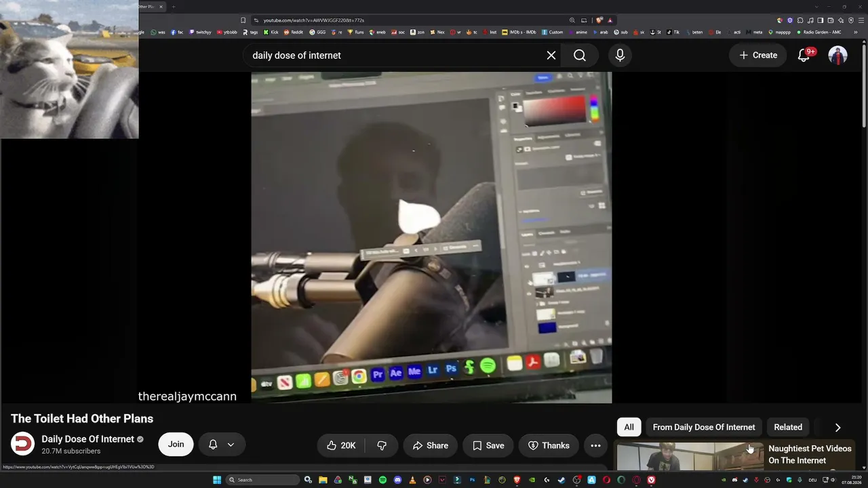This screenshot has height=488, width=868.
Task: Expand the notification preferences dropdown for the channel
Action: pyautogui.click(x=231, y=445)
